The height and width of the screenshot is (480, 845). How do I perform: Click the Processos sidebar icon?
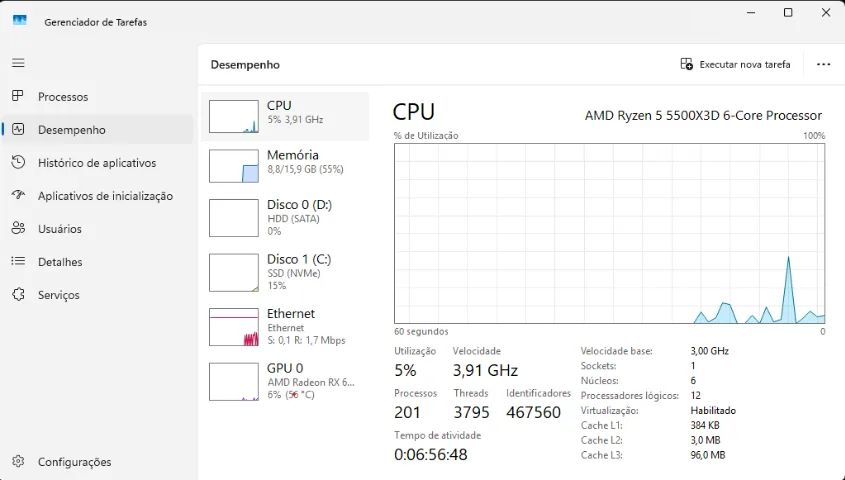point(17,96)
